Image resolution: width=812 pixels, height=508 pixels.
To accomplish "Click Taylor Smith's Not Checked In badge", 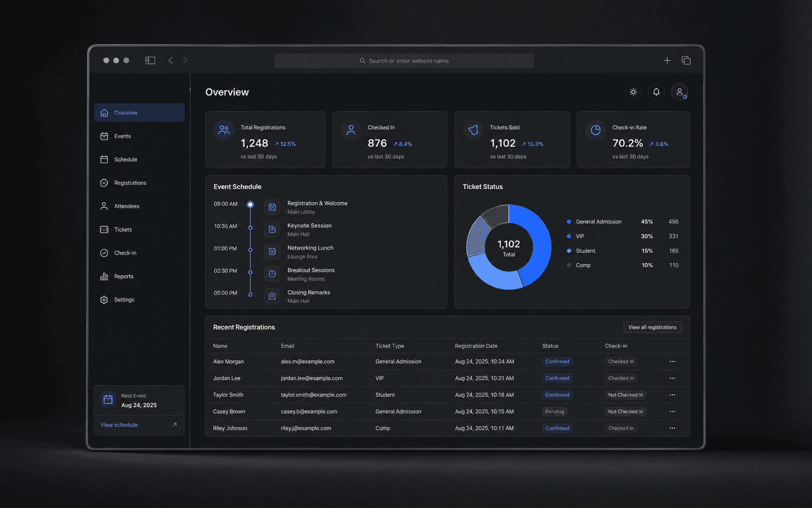I will tap(626, 395).
